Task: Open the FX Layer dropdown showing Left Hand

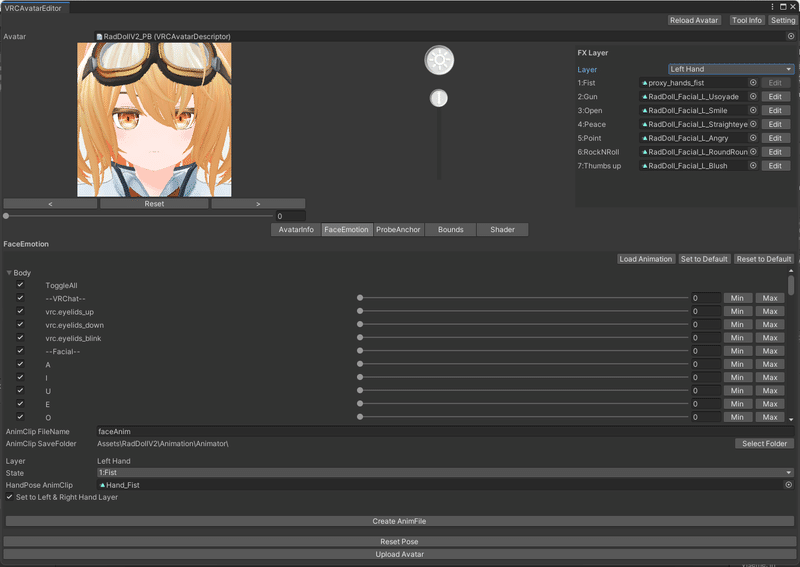Action: 731,69
